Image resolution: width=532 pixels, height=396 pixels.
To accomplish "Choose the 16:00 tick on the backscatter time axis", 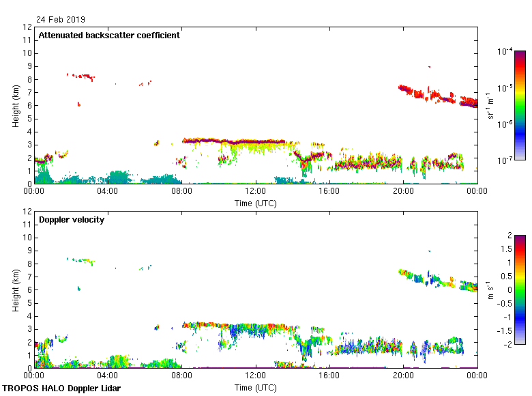I will coord(329,191).
